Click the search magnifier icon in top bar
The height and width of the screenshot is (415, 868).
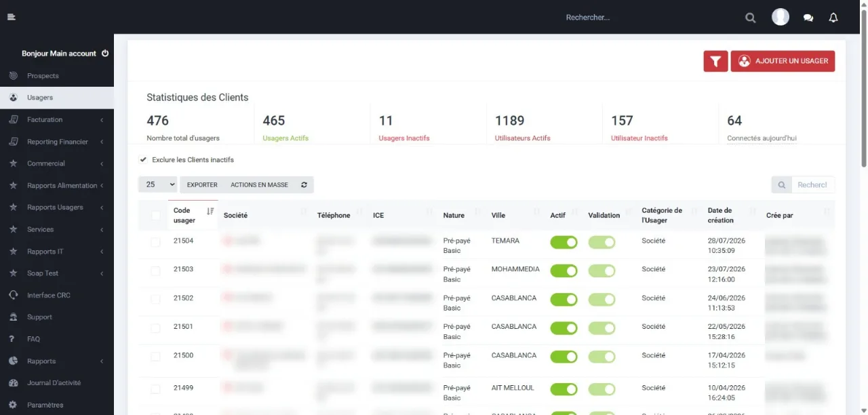click(750, 18)
